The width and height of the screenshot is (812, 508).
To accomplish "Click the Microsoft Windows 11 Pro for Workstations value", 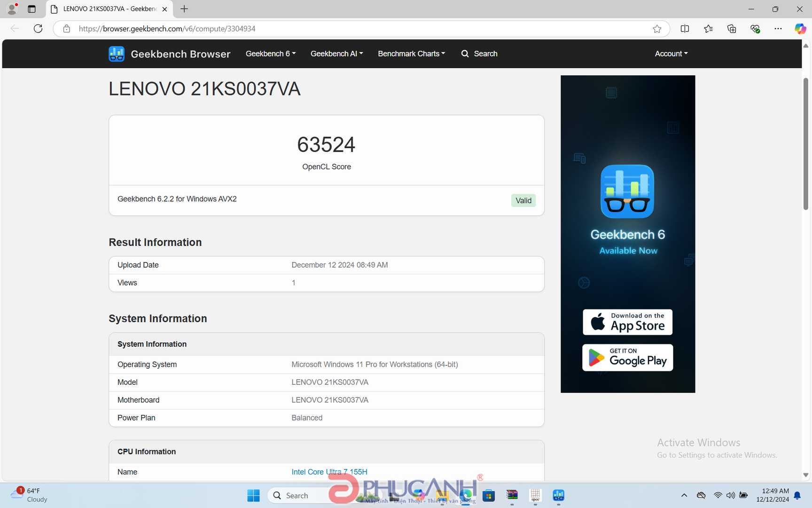I will pos(375,365).
